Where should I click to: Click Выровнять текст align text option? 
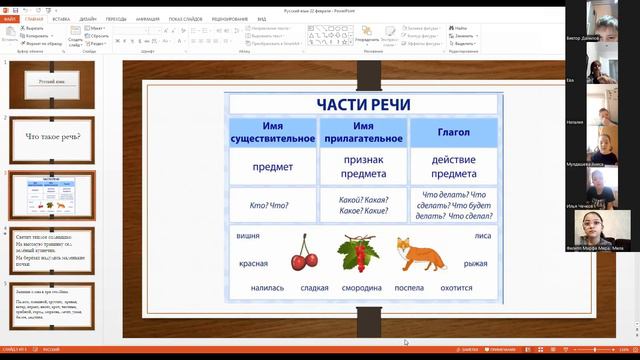(x=265, y=36)
